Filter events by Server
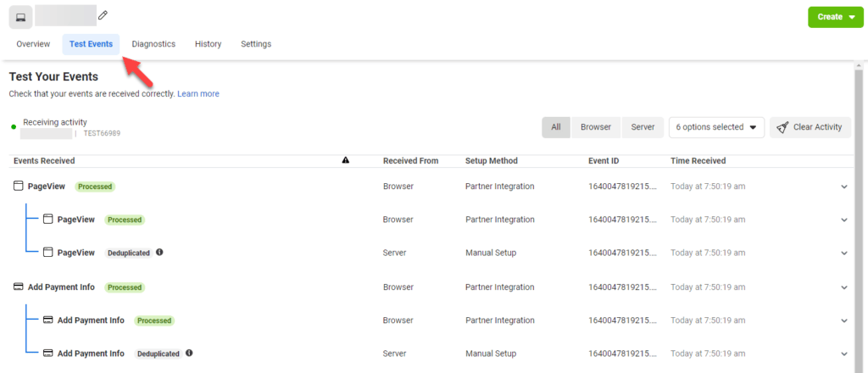The image size is (868, 373). click(643, 127)
